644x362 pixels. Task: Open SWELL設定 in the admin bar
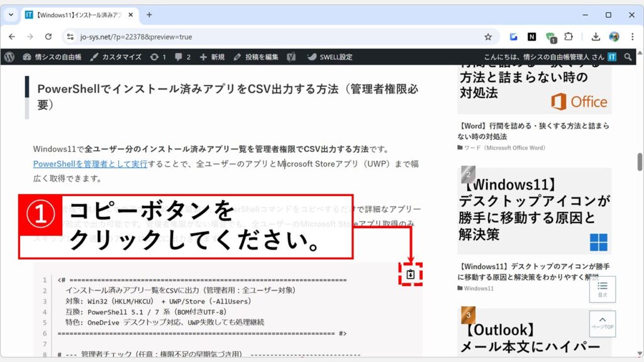tap(330, 57)
